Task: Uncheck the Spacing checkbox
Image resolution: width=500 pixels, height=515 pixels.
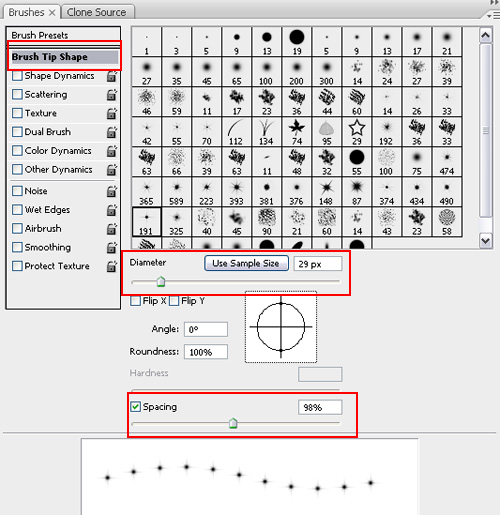Action: click(x=135, y=407)
